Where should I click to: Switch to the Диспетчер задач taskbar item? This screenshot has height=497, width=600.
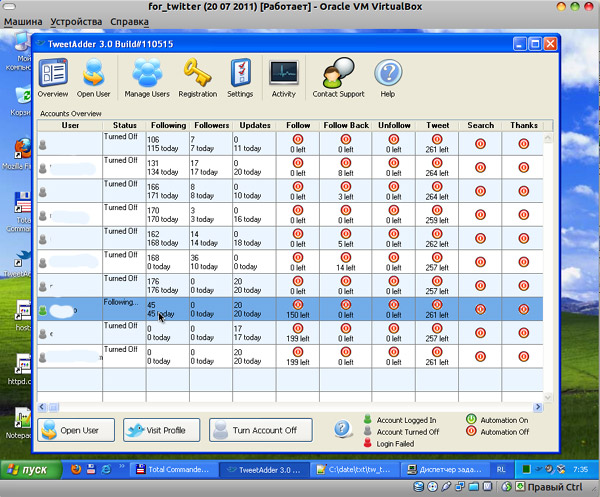(x=445, y=469)
